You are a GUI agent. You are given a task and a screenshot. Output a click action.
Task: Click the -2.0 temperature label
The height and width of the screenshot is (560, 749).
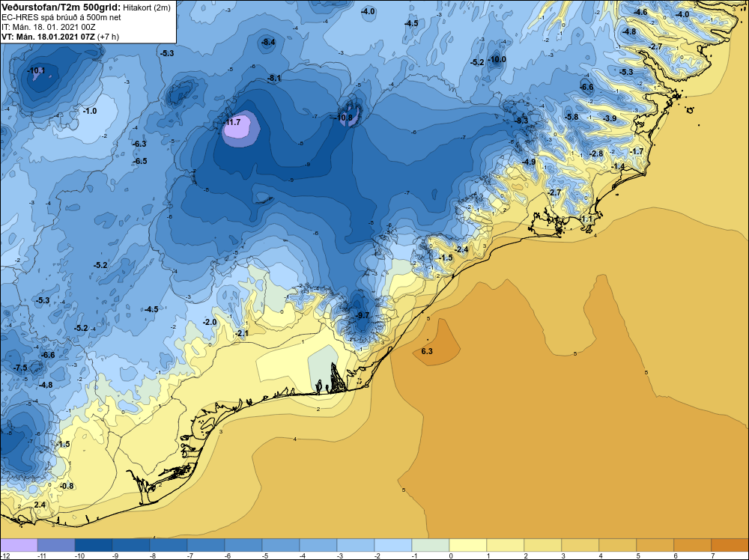click(210, 322)
